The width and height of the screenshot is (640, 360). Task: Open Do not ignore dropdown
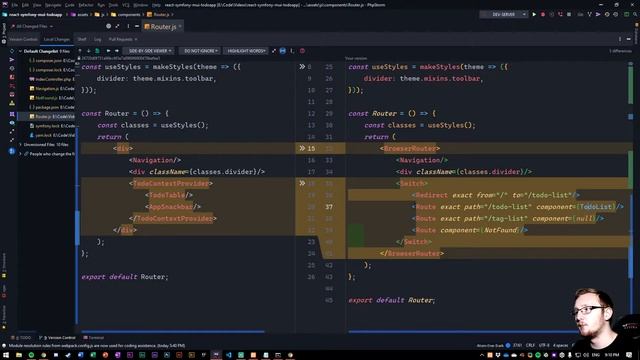tap(200, 51)
